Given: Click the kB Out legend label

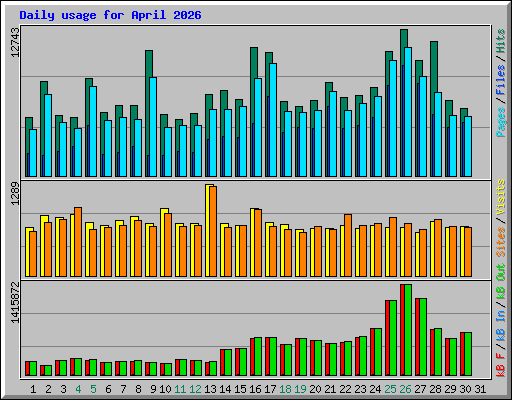Looking at the screenshot, I should pyautogui.click(x=501, y=282).
